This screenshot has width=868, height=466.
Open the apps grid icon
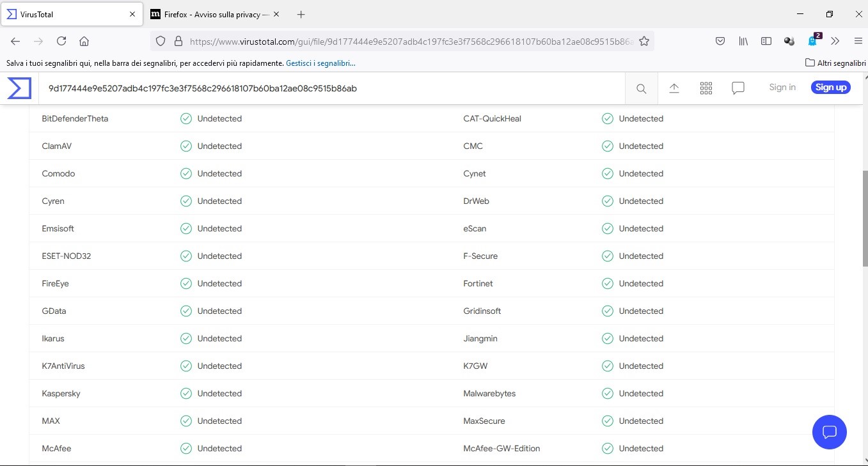[706, 88]
